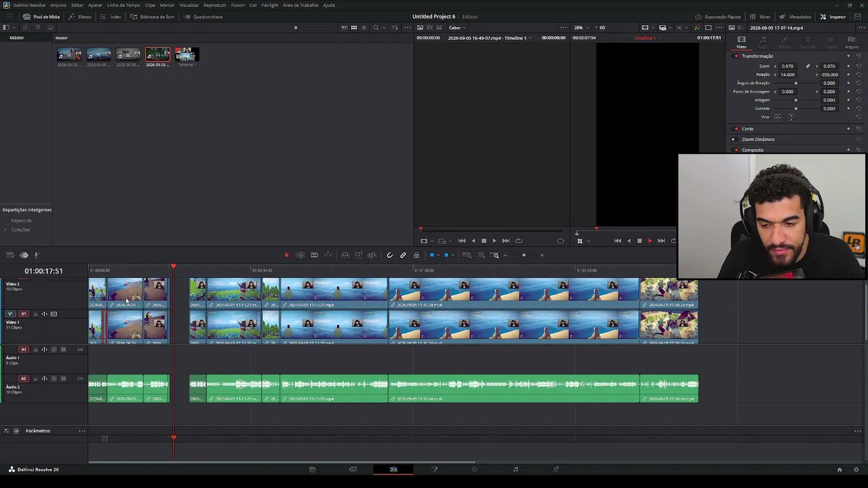868x488 pixels.
Task: Reset the Transformação section values
Action: coord(859,56)
